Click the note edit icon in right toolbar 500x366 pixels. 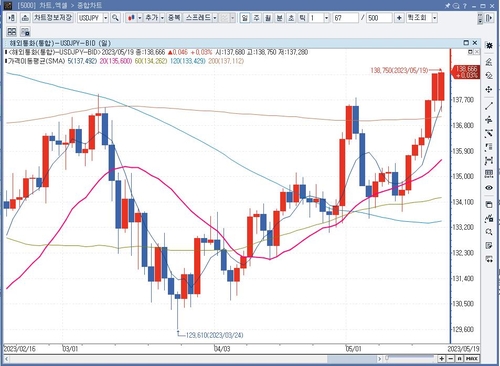(x=489, y=246)
